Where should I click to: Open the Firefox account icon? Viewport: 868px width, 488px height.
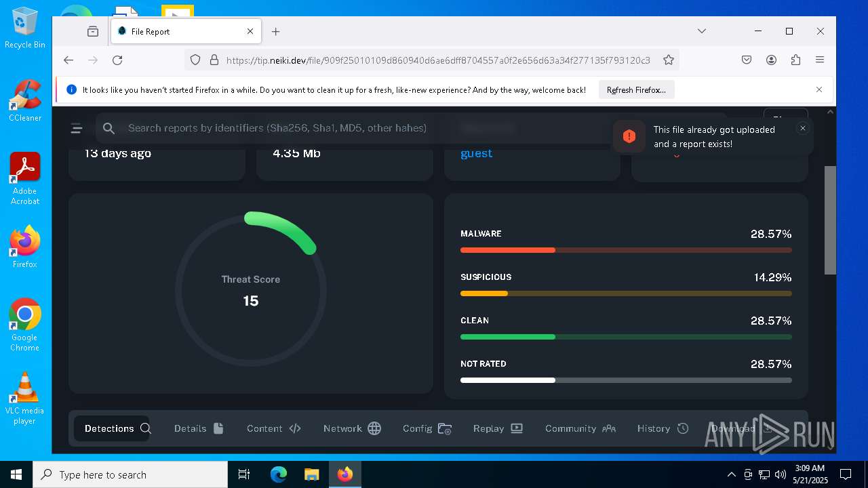771,60
